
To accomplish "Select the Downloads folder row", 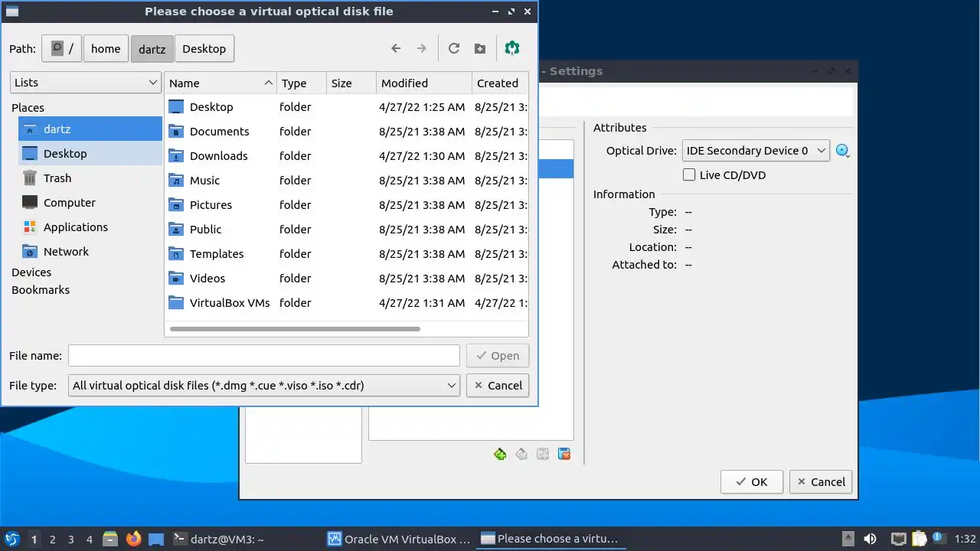I will click(346, 156).
